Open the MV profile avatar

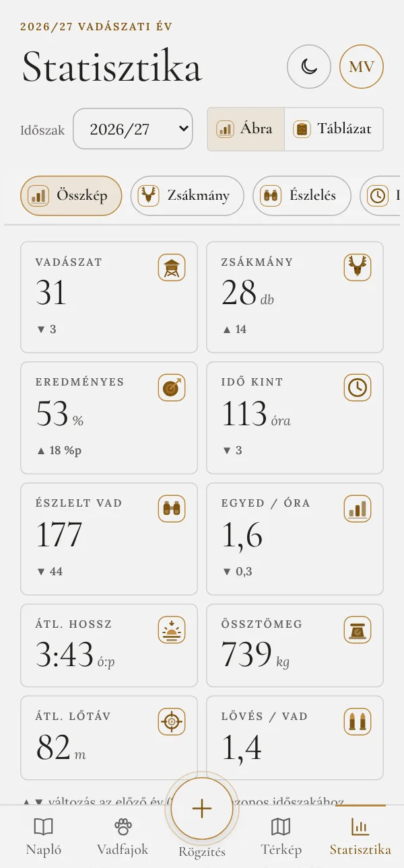click(362, 67)
